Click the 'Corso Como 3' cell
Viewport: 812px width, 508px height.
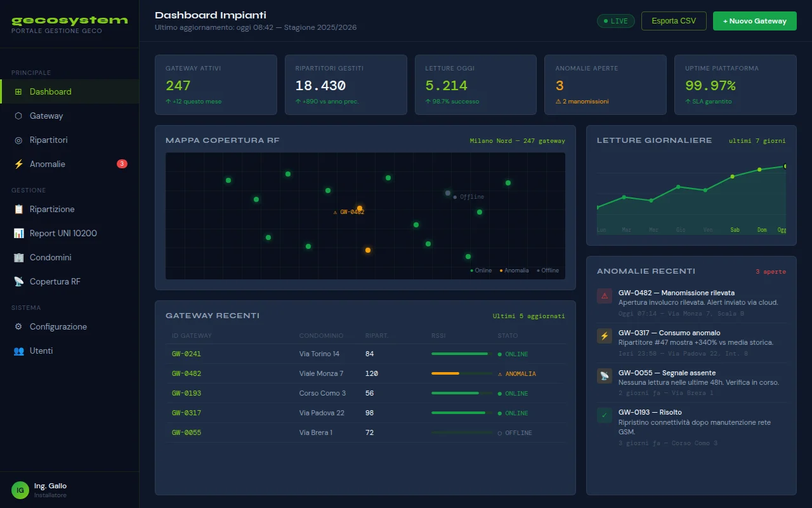click(x=323, y=393)
